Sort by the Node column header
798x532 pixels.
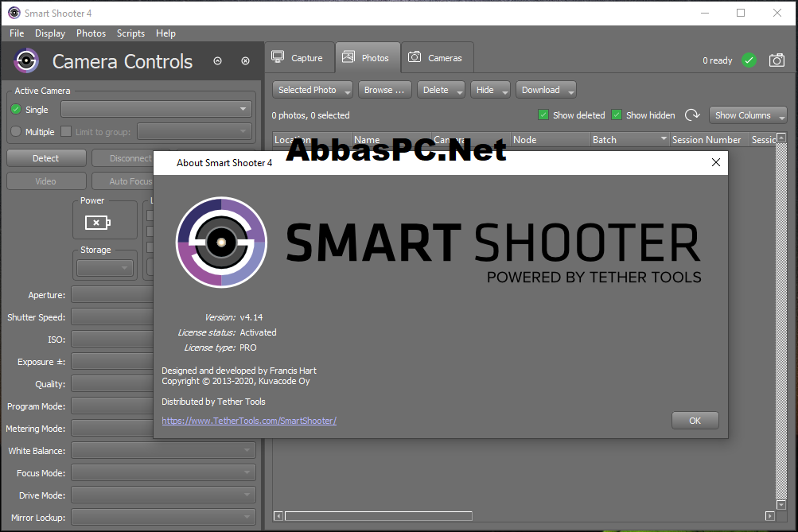click(550, 139)
